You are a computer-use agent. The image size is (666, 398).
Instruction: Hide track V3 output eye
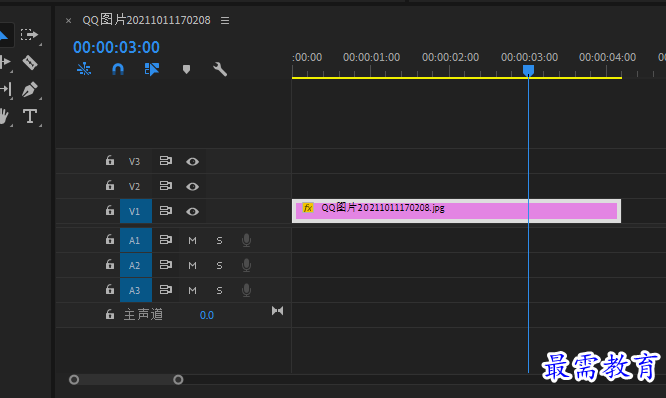(x=192, y=161)
